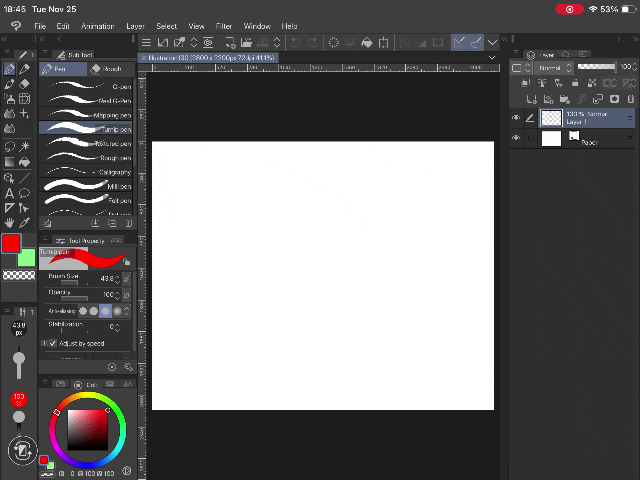Switch to the Brush sub tool tab

click(x=108, y=69)
